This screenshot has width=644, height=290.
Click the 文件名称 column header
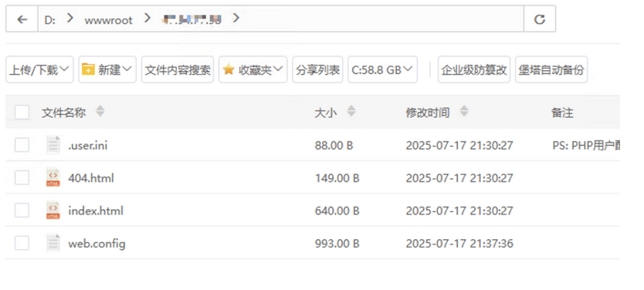[x=63, y=113]
